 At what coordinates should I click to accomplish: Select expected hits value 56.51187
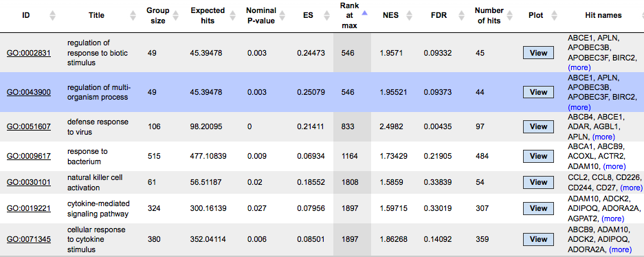206,182
